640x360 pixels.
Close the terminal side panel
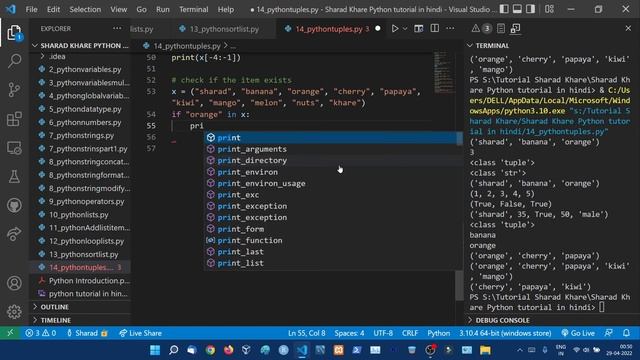(628, 28)
